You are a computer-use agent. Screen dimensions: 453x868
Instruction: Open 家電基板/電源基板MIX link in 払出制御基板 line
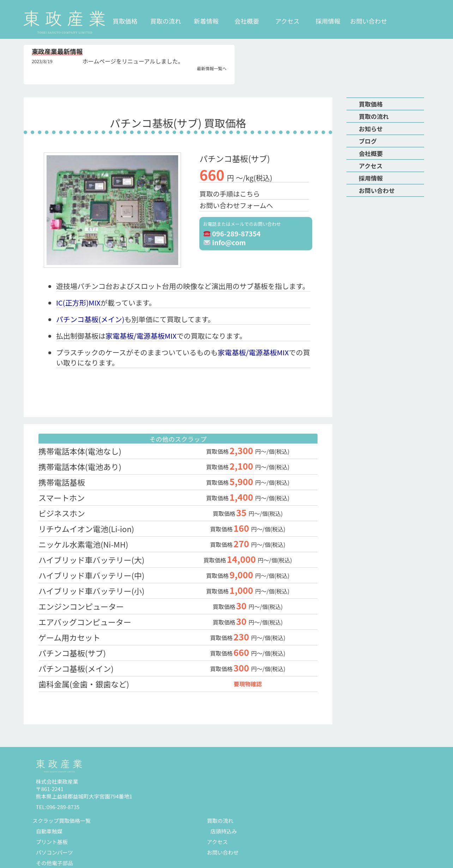coord(141,336)
